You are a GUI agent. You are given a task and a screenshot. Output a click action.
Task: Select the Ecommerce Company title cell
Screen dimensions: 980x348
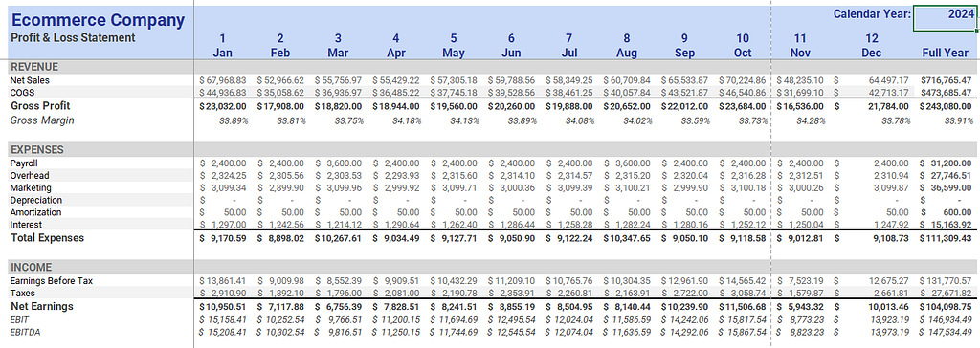99,20
